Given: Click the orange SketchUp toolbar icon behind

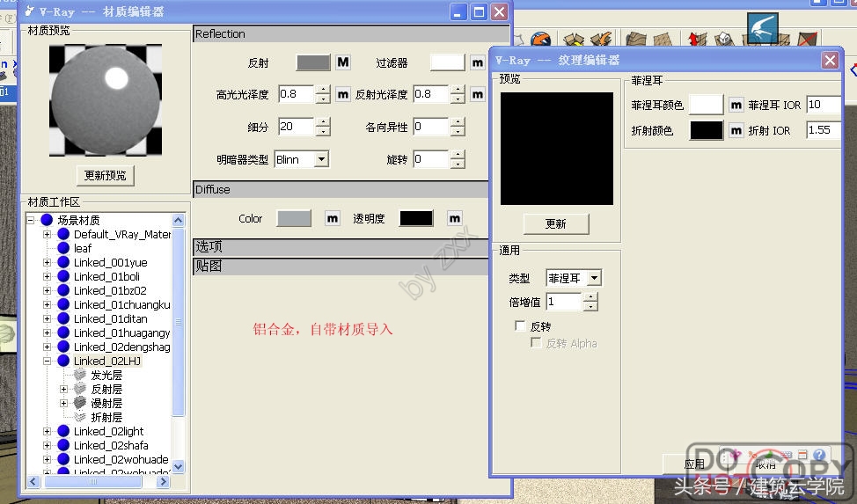Looking at the screenshot, I should coord(540,39).
